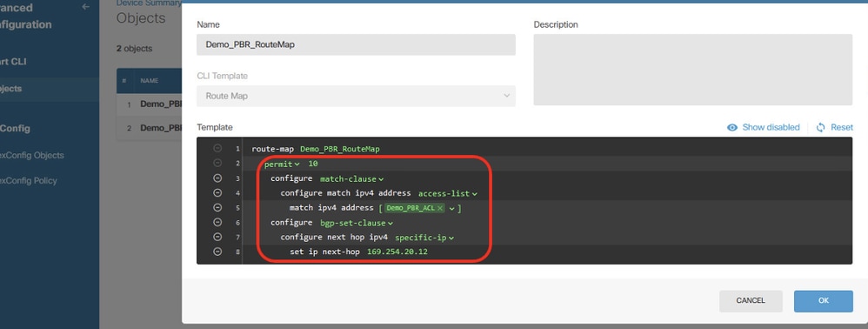Select the second Demo_PB object row
This screenshot has width=868, height=329.
pos(150,128)
